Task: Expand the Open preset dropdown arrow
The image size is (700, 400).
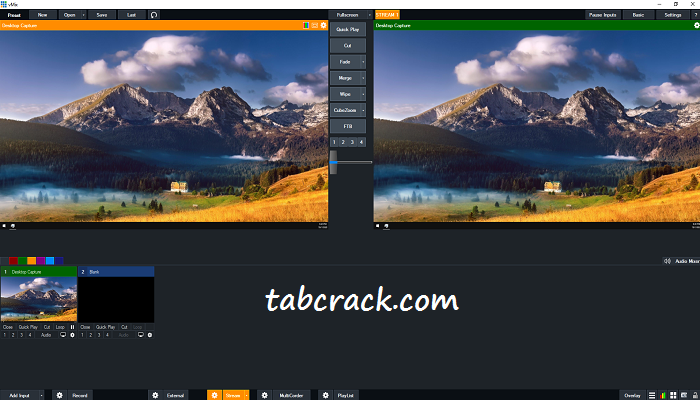Action: tap(83, 15)
